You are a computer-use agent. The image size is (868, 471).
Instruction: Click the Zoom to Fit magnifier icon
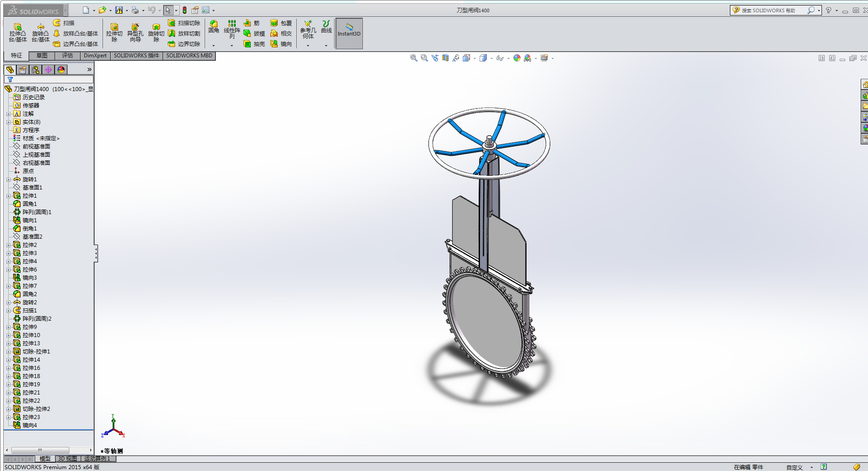413,58
